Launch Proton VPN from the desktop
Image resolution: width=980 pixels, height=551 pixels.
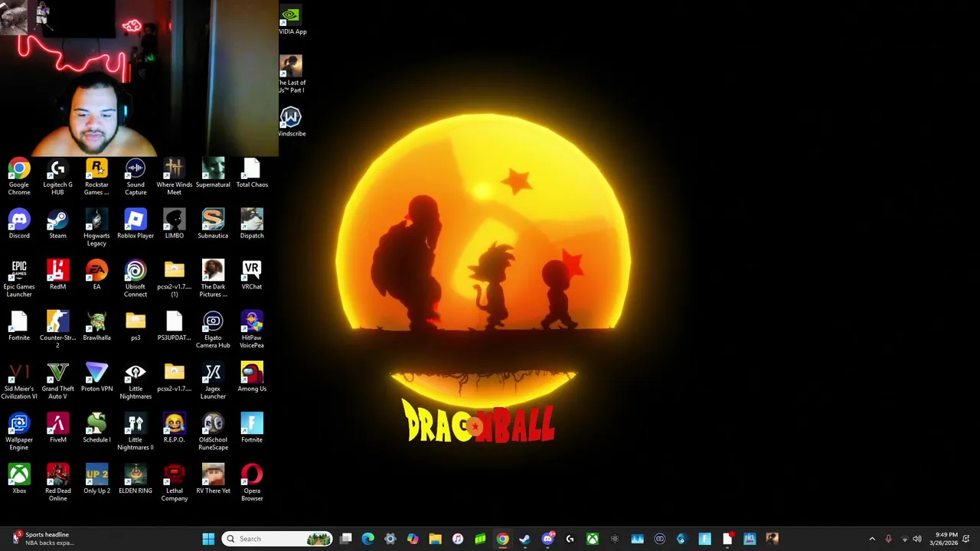pos(96,377)
